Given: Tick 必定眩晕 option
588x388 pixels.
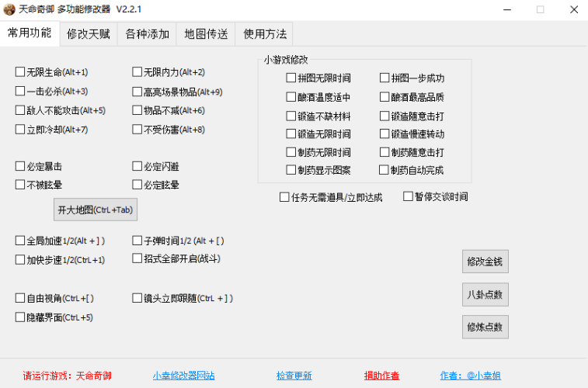Looking at the screenshot, I should click(x=137, y=184).
